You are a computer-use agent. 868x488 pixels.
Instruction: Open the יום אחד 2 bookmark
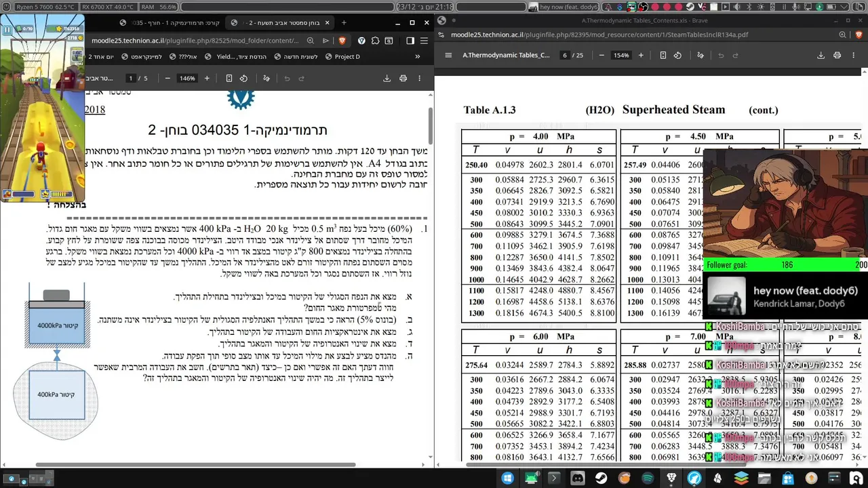click(101, 57)
